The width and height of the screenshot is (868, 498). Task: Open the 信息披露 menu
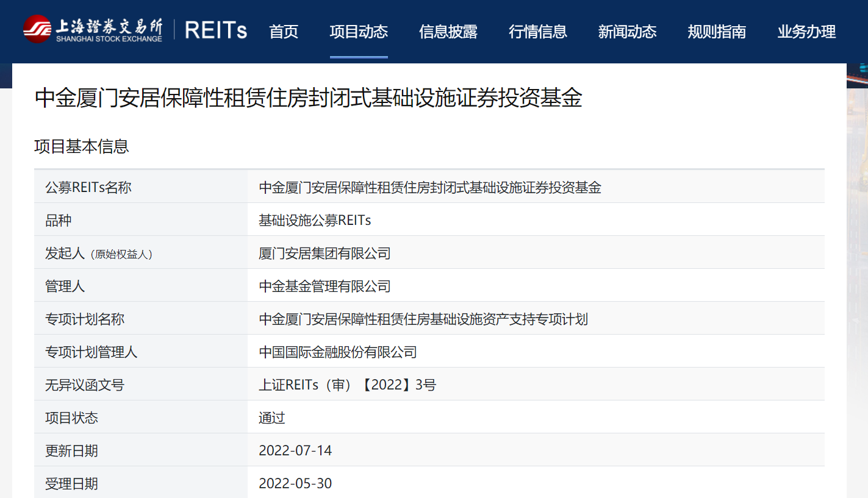click(x=448, y=32)
